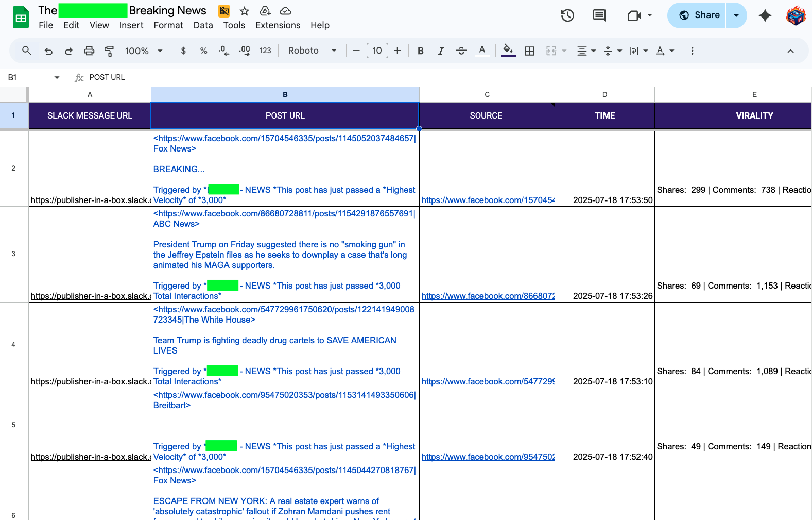Open Breitbart source link in row 5
The width and height of the screenshot is (812, 520).
[x=488, y=457]
